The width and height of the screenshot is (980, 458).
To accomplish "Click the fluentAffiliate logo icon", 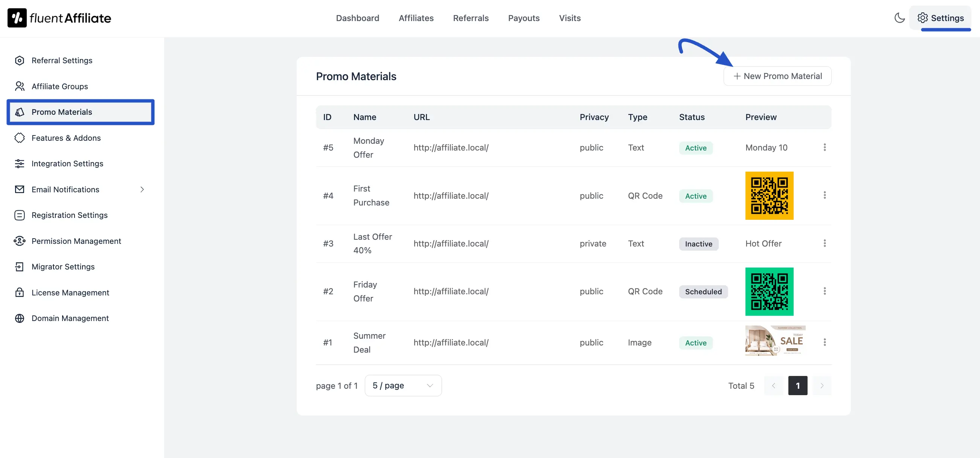I will (x=17, y=18).
